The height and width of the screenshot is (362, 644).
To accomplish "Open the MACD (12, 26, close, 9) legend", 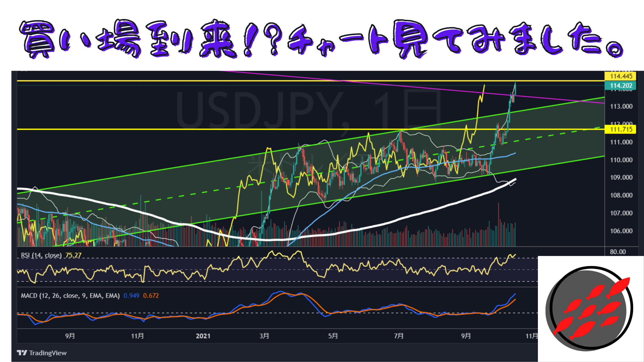I will (70, 296).
